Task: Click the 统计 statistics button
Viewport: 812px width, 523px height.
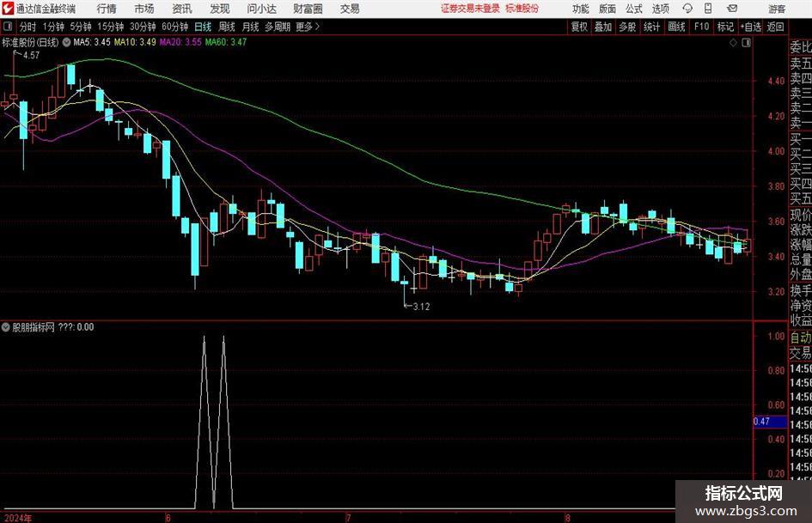Action: 651,27
